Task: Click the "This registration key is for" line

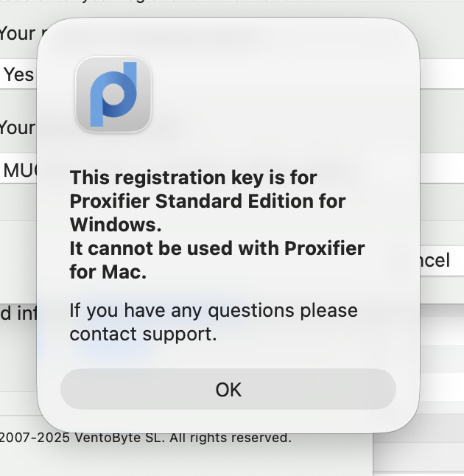Action: [193, 178]
